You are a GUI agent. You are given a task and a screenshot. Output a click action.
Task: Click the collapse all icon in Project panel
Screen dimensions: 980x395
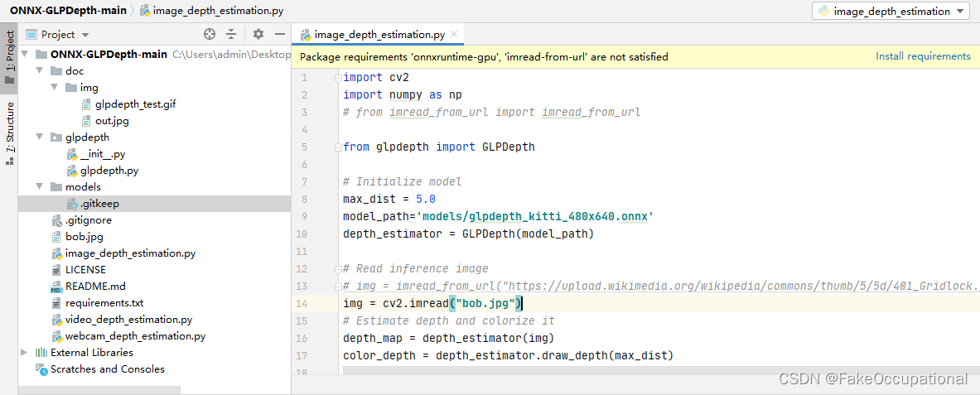[231, 35]
